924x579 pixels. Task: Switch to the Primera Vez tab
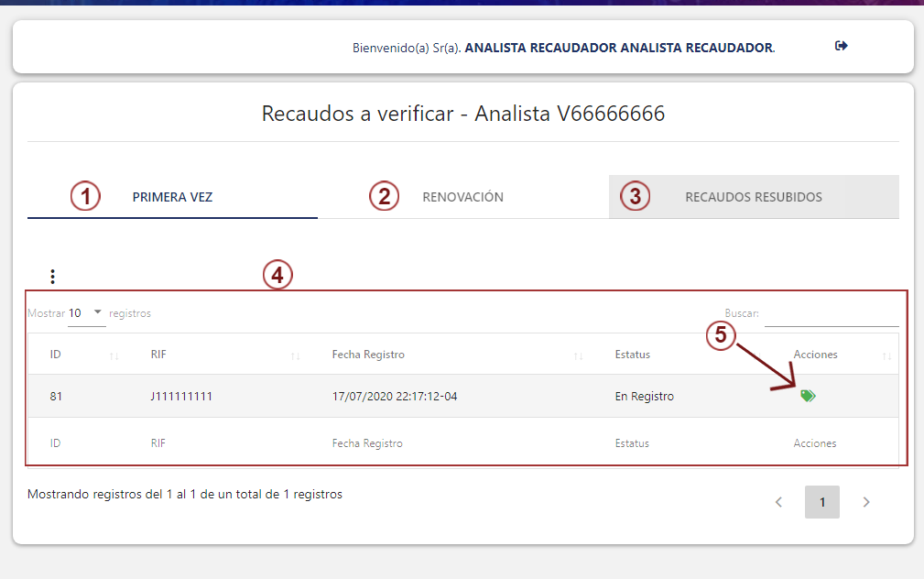point(172,197)
